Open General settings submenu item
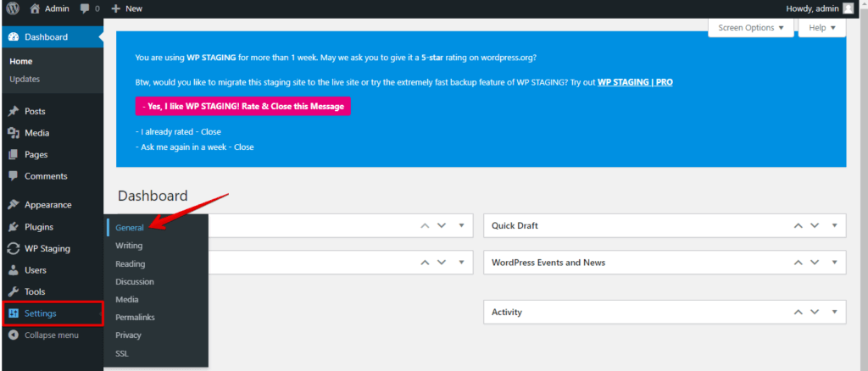Screen dimensions: 868x371 pos(130,228)
